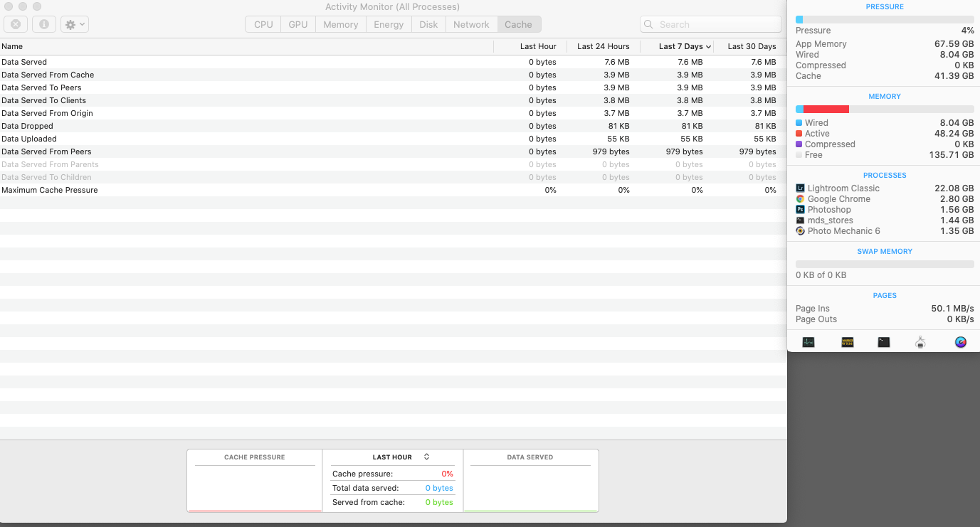Click the Google Chrome process icon

tap(800, 199)
